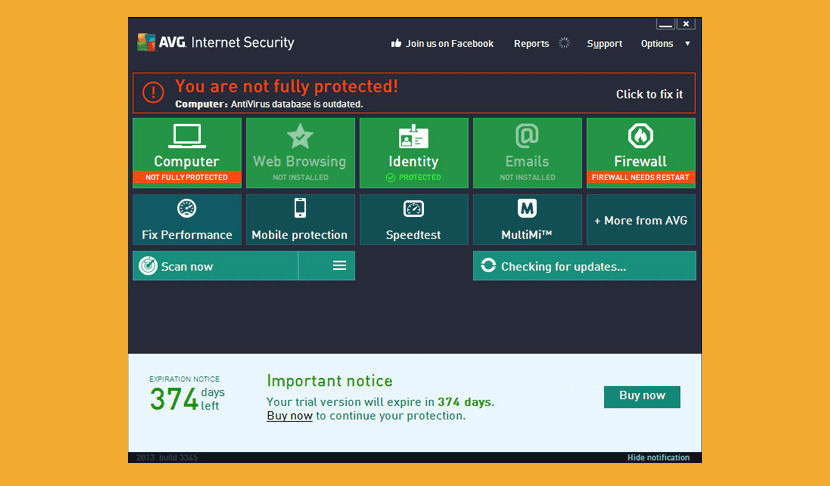Viewport: 830px width, 486px height.
Task: Click the Fix Performance gauge icon
Action: pyautogui.click(x=187, y=208)
